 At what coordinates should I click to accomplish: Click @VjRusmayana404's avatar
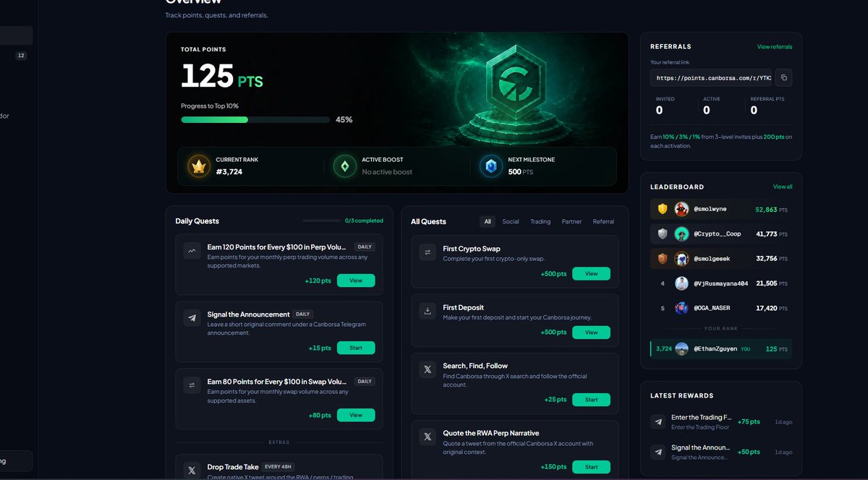point(681,283)
